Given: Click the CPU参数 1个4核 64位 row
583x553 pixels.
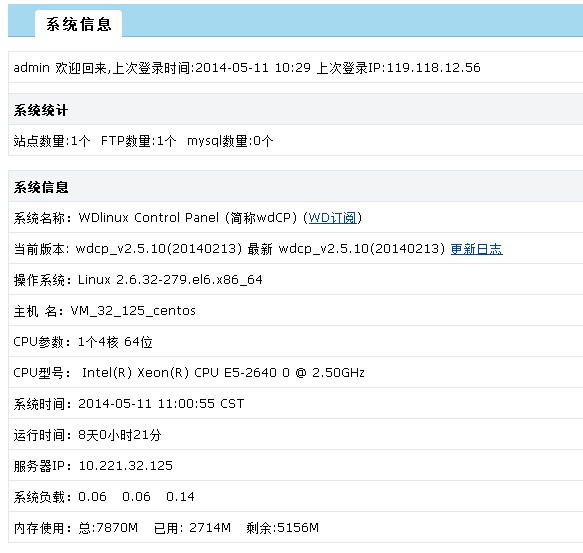Looking at the screenshot, I should tap(296, 342).
